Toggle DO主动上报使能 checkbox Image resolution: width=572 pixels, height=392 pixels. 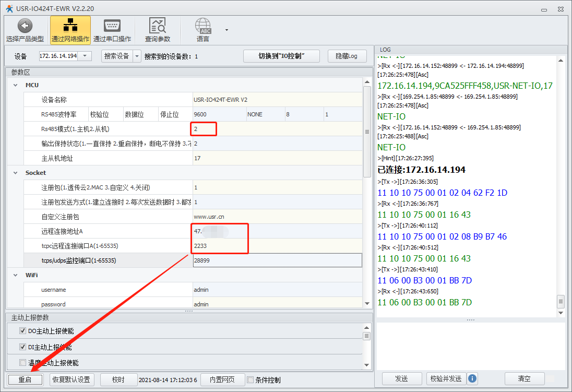pos(22,331)
